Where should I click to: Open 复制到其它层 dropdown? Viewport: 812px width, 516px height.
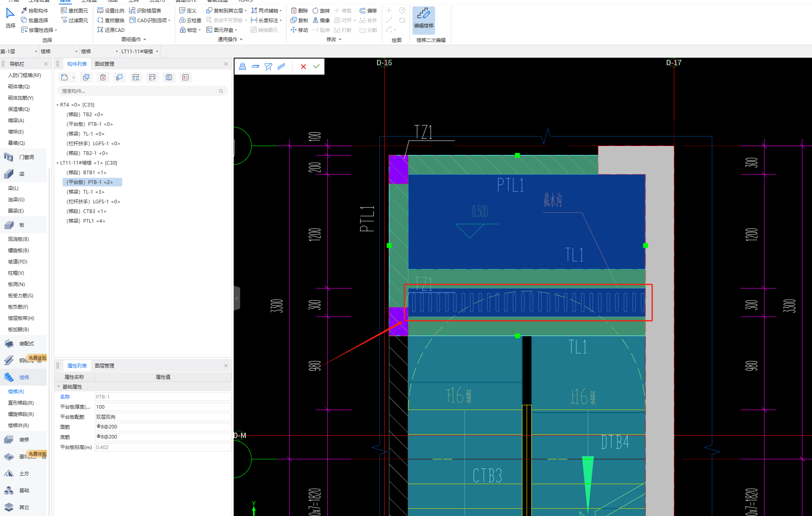click(x=245, y=11)
